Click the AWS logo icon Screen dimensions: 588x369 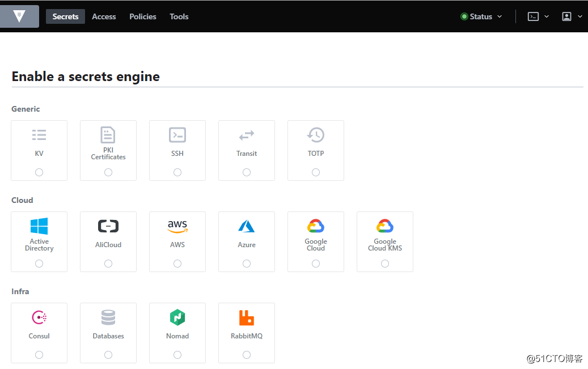pyautogui.click(x=177, y=226)
